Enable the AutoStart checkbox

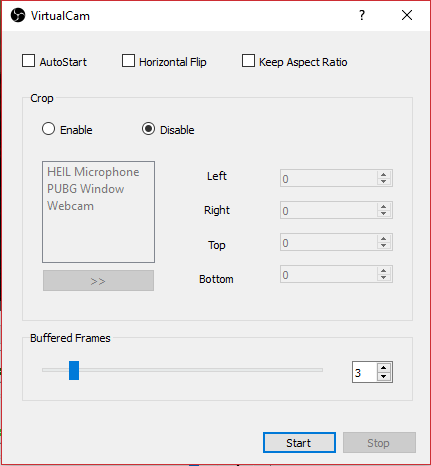[x=28, y=61]
